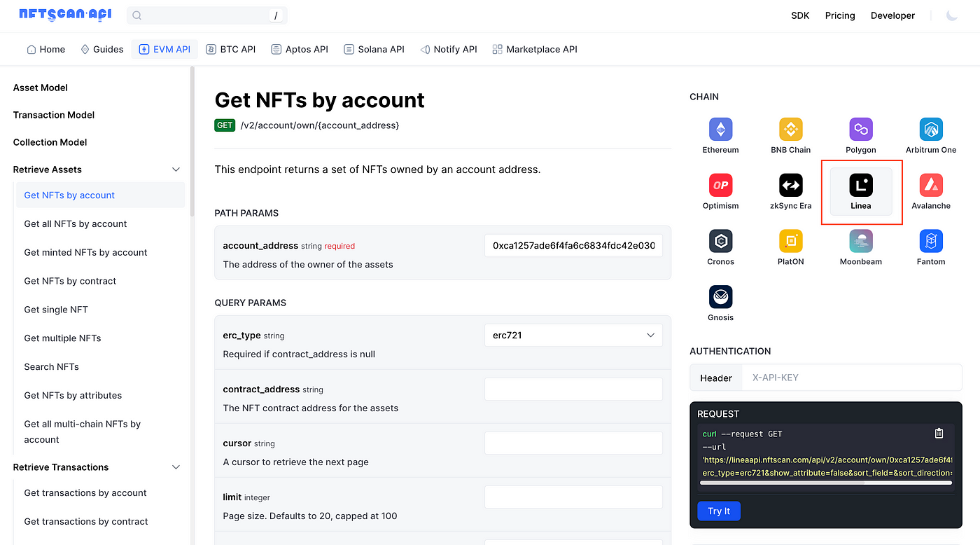The height and width of the screenshot is (545, 980).
Task: Copy the curl request with clipboard icon
Action: 939,434
